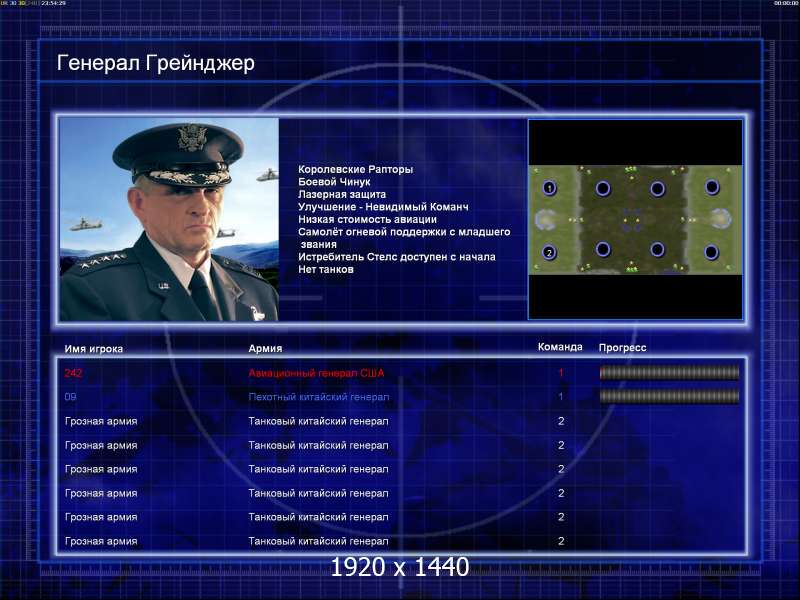Select player name '242' in the list
Image resolution: width=800 pixels, height=600 pixels.
click(x=73, y=373)
